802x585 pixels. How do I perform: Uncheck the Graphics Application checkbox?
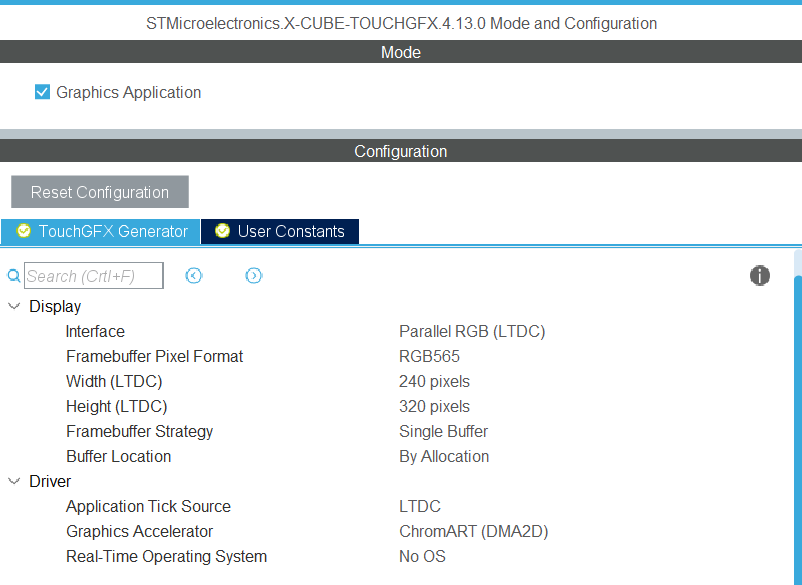(42, 92)
